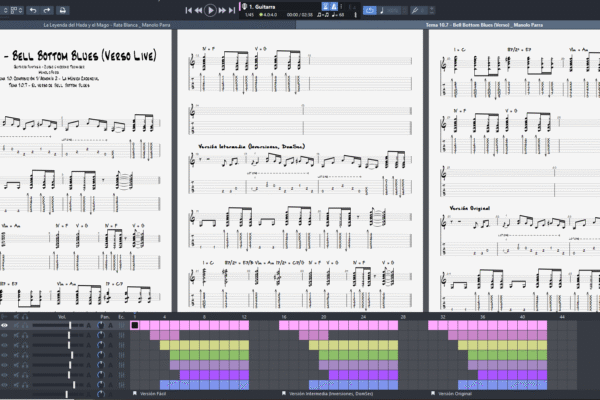This screenshot has width=600, height=400.
Task: Solo the seventh track
Action: pyautogui.click(x=25, y=385)
